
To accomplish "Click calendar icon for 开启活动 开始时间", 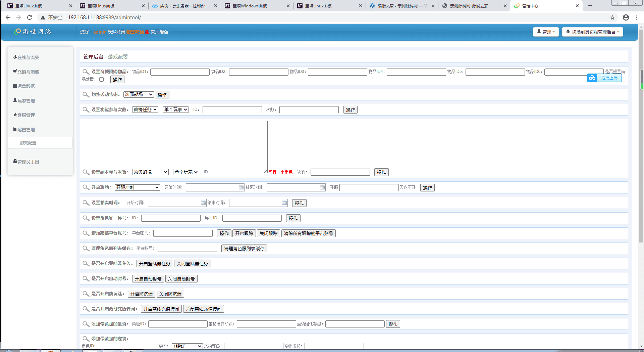I will [x=241, y=187].
